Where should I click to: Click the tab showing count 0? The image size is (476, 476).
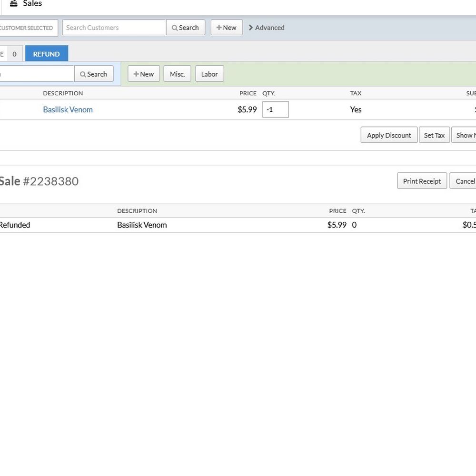point(11,54)
